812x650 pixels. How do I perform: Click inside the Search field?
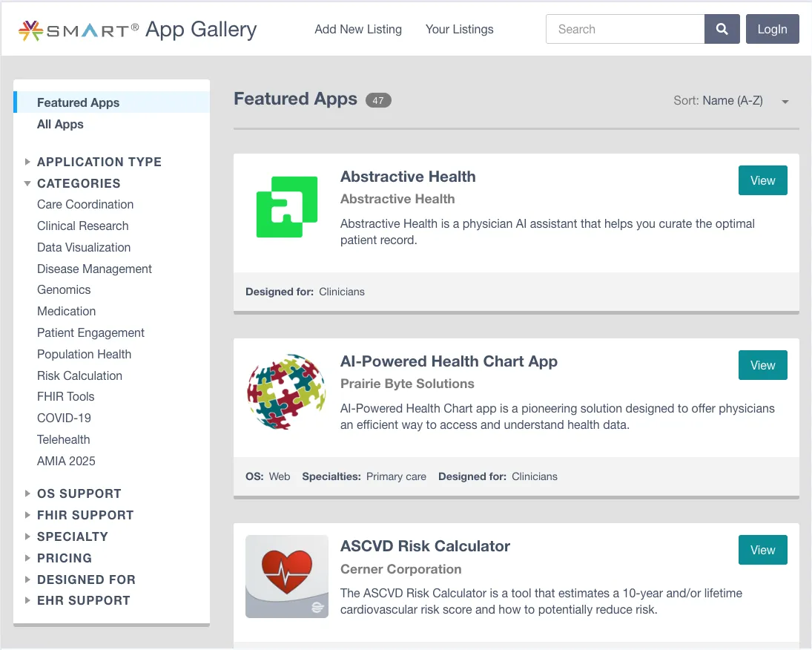(x=625, y=29)
